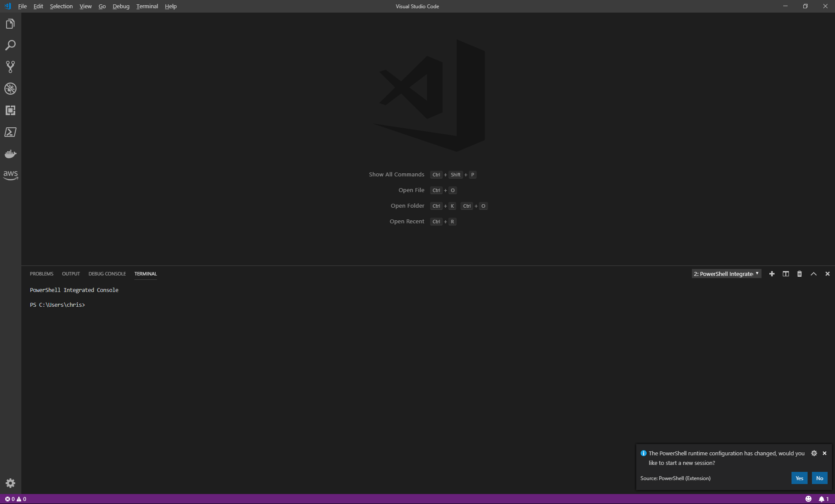The height and width of the screenshot is (504, 835).
Task: Kill terminal with the trash icon
Action: point(799,274)
